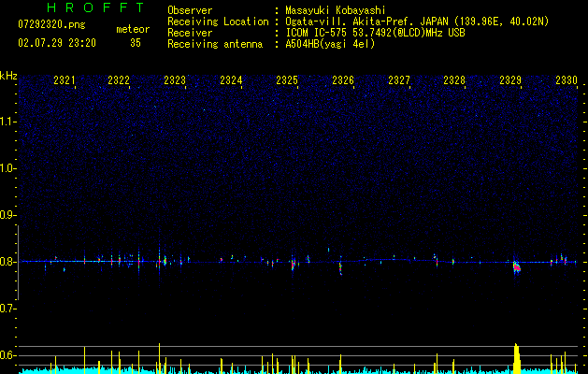This screenshot has height=374, width=588.
Task: Click the 0.6 kHz axis label
Action: coord(8,355)
